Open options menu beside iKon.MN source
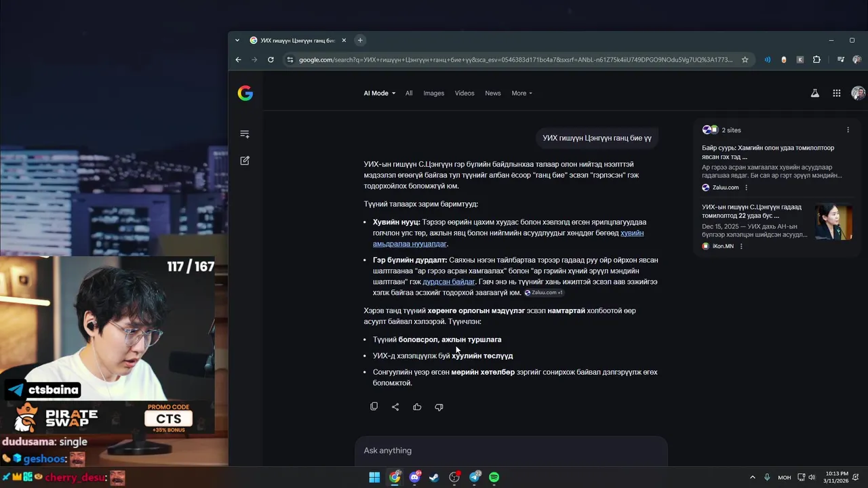The image size is (868, 488). (x=741, y=246)
